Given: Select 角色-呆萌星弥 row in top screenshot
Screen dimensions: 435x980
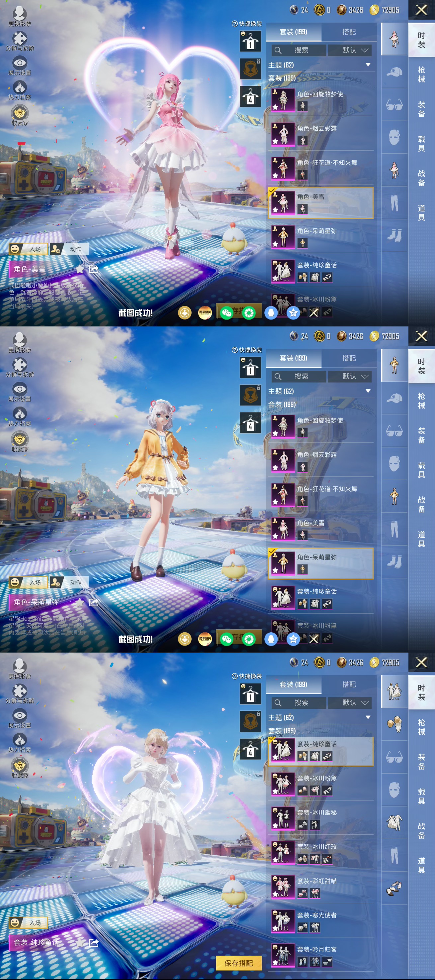Looking at the screenshot, I should (x=321, y=237).
